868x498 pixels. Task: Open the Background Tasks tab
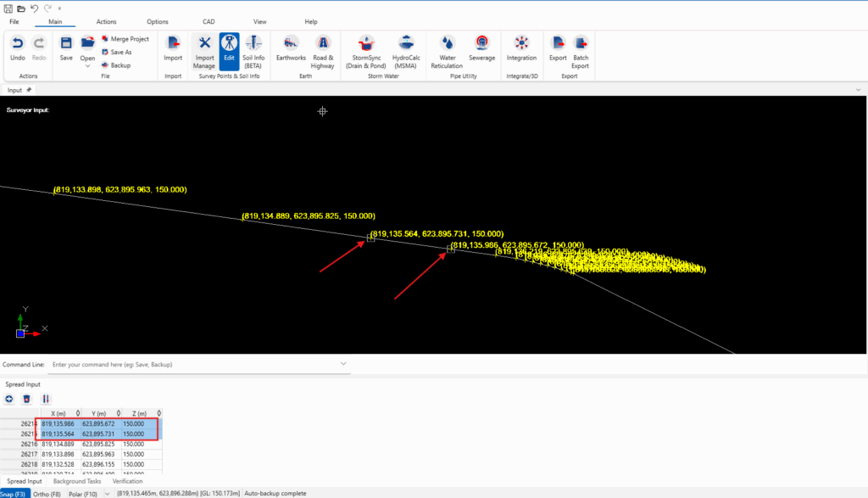77,480
